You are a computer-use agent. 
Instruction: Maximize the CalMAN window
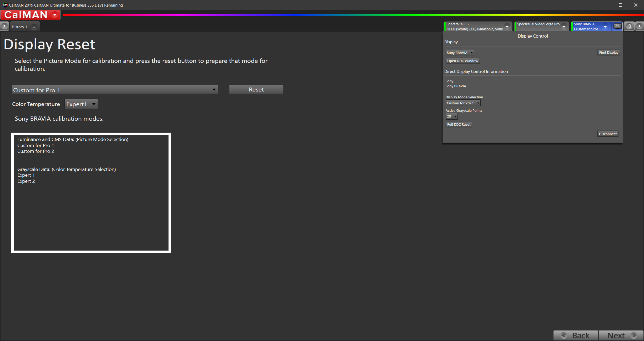[620, 5]
